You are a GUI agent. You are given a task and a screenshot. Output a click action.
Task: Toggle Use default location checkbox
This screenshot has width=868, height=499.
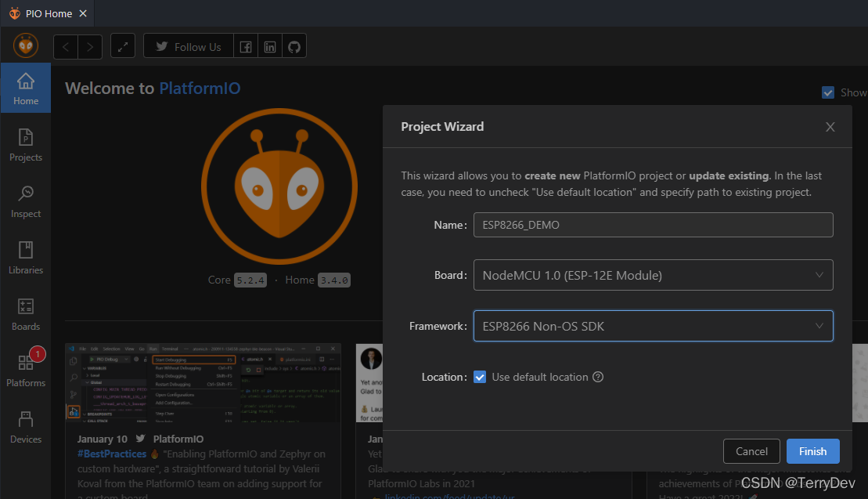[x=480, y=377]
